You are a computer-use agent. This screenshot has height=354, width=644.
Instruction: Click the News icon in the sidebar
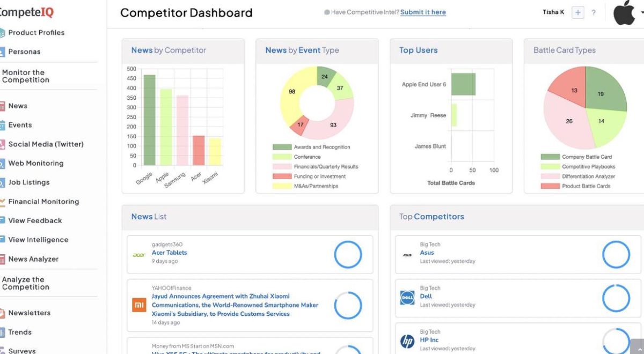click(2, 106)
